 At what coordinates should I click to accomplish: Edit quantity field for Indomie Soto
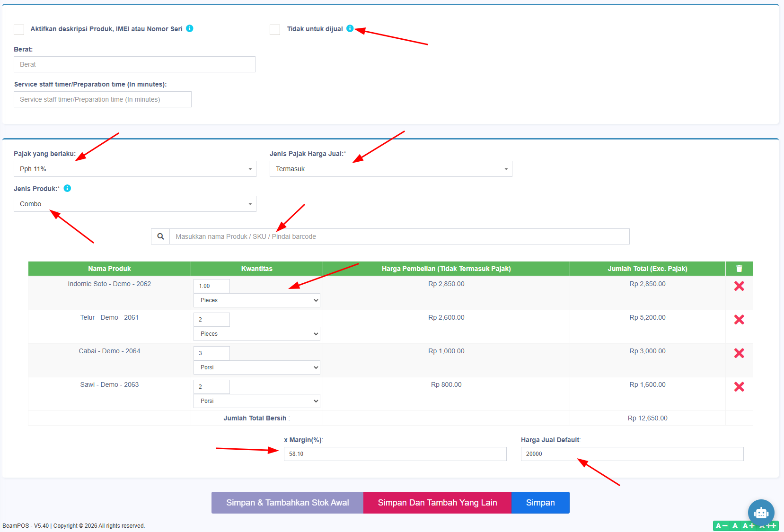pos(211,286)
